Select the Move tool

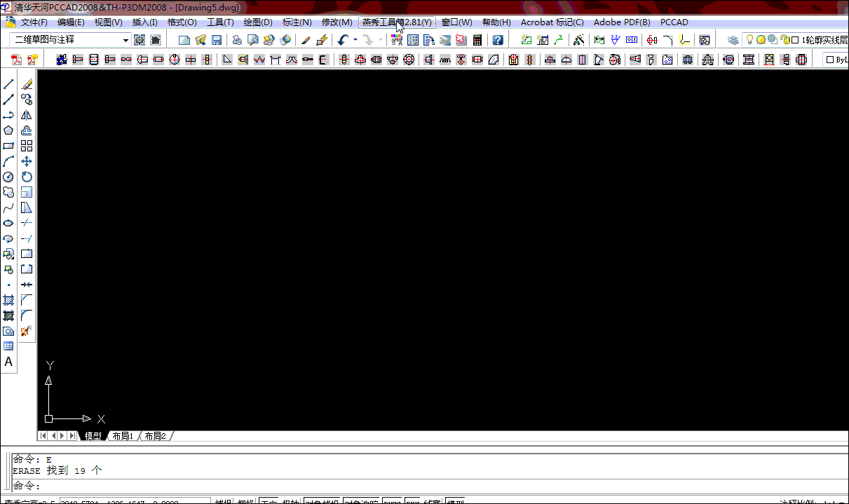[x=27, y=161]
